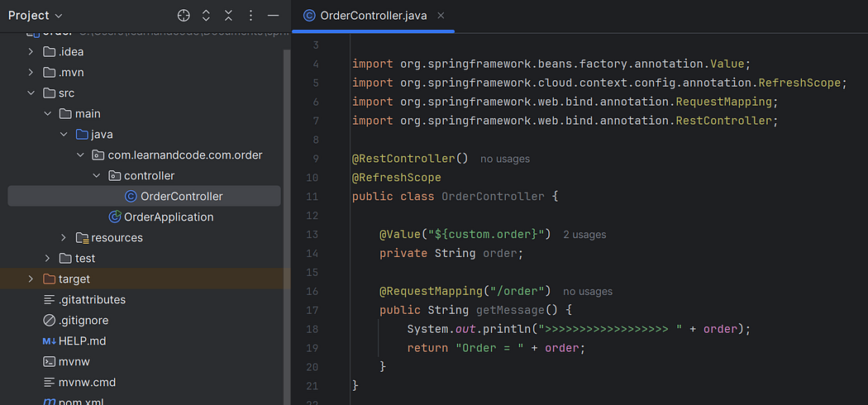868x405 pixels.
Task: Open the Project view dropdown
Action: pos(36,16)
